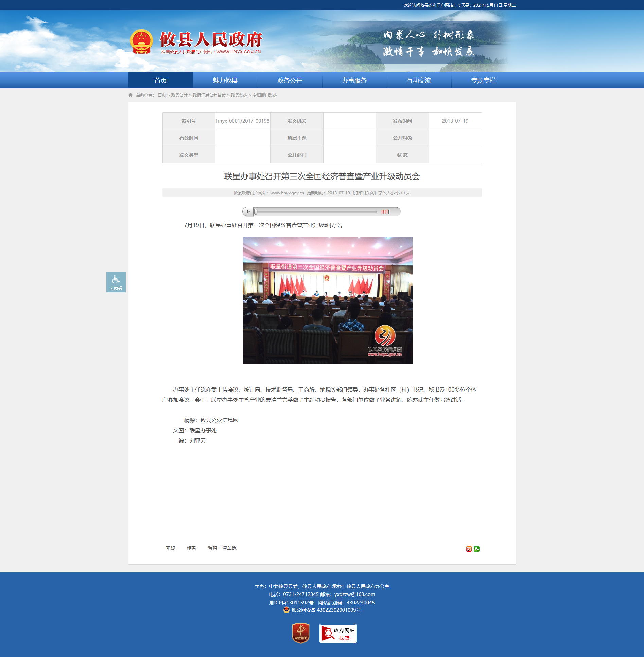Screen dimensions: 644x657
Task: Open the 办事服务 navigation menu
Action: [x=354, y=80]
